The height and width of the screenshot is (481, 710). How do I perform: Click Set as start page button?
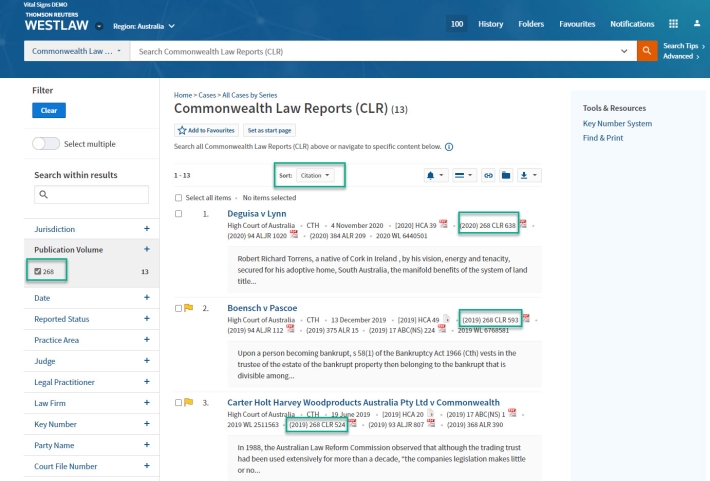point(269,130)
